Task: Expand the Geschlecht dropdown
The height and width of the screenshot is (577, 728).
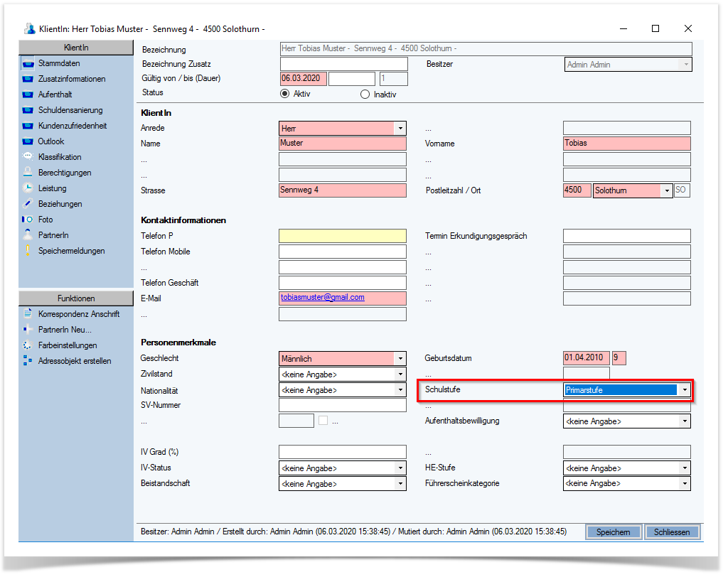Action: (400, 358)
